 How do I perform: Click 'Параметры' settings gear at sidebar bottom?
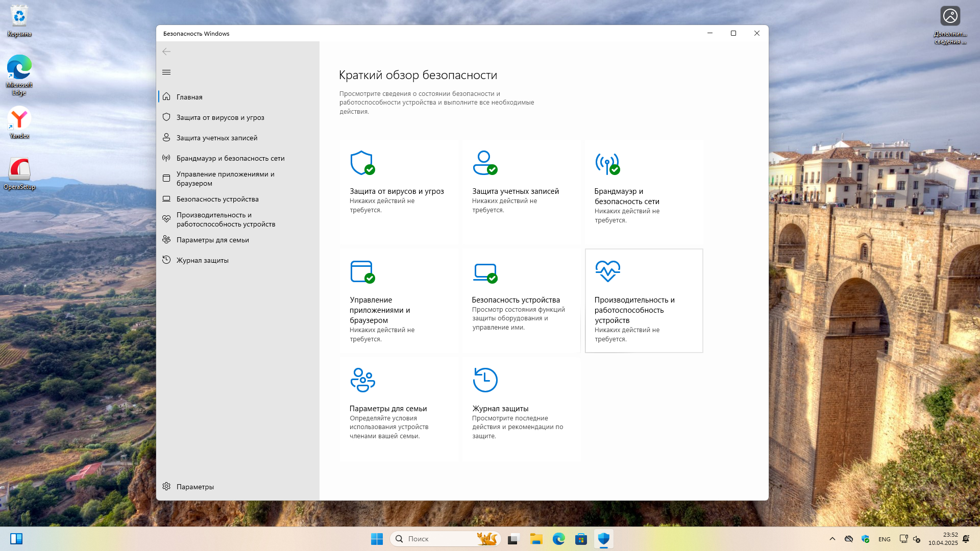tap(195, 487)
